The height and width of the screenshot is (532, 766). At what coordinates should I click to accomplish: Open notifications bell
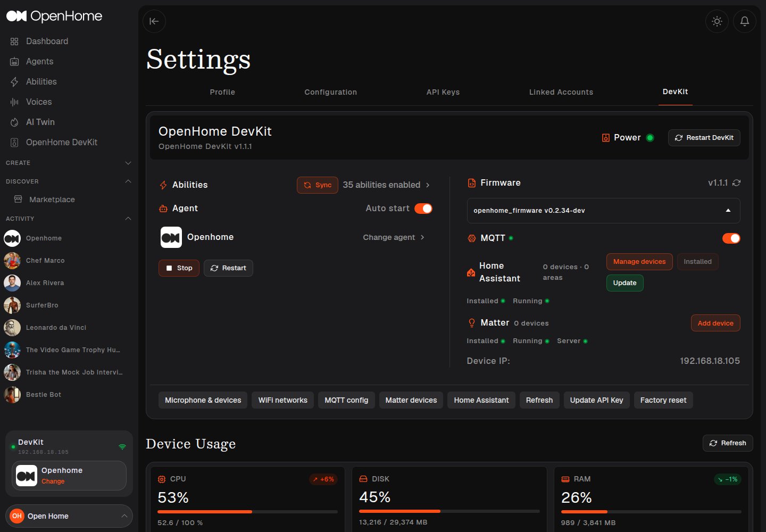click(x=745, y=21)
